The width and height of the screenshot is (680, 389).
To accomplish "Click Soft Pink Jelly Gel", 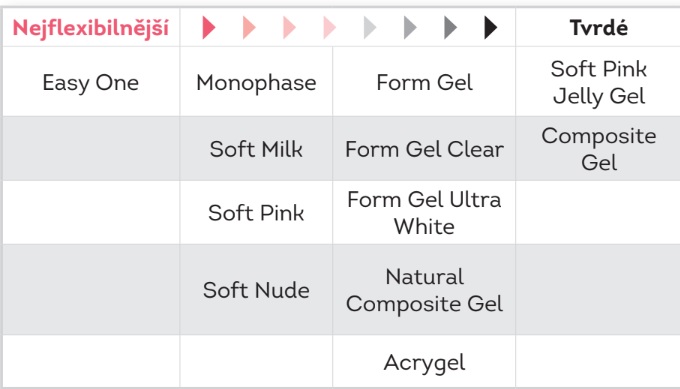I will [x=598, y=83].
